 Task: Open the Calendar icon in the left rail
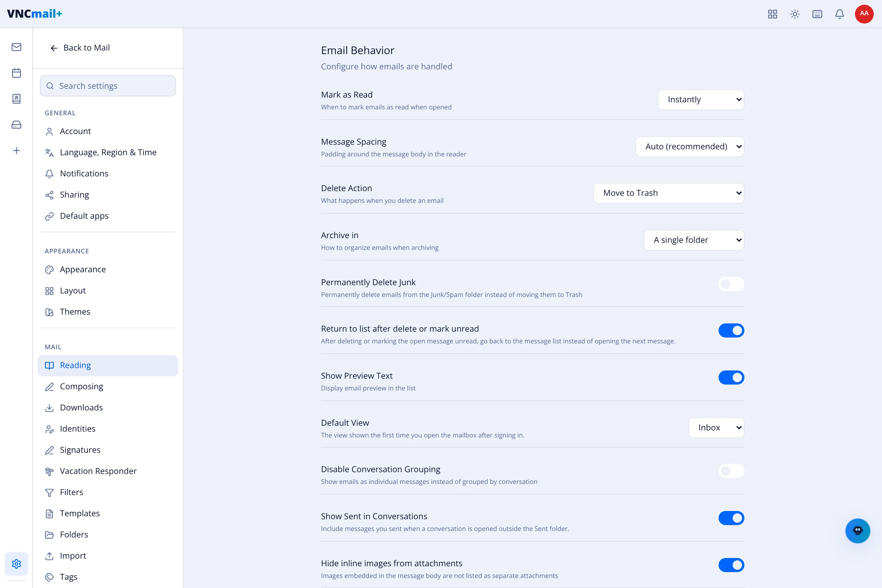tap(16, 73)
